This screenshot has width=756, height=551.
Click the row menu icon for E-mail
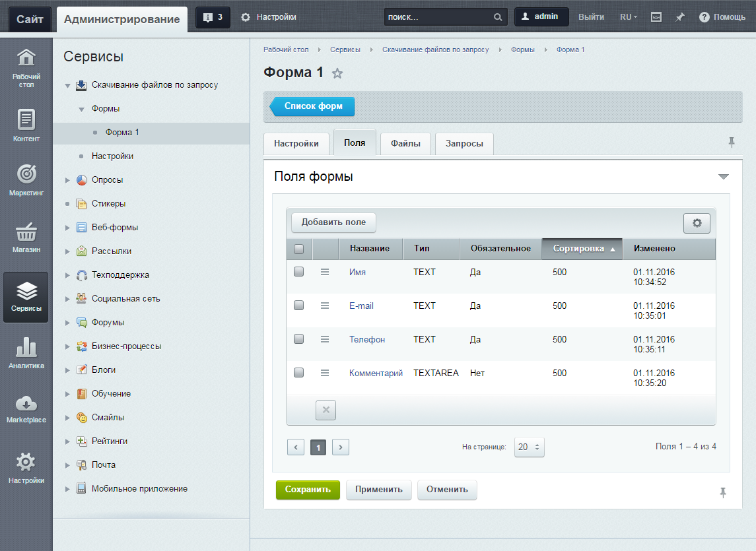(324, 306)
